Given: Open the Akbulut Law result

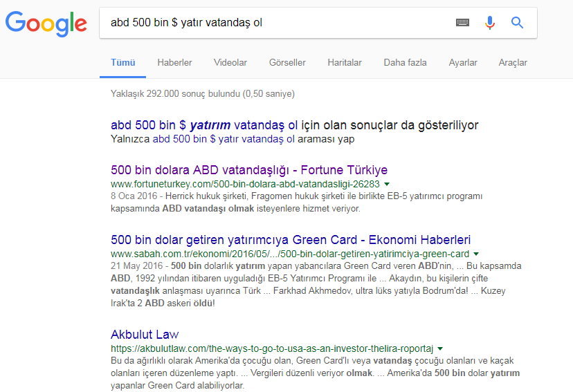Looking at the screenshot, I should tap(145, 335).
